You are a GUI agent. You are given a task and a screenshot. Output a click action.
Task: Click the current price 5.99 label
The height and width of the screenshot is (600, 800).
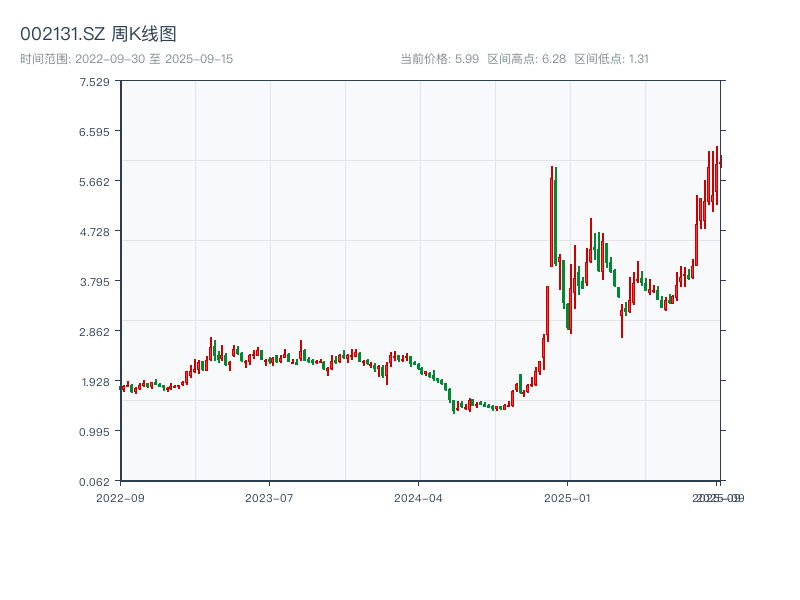click(x=440, y=59)
